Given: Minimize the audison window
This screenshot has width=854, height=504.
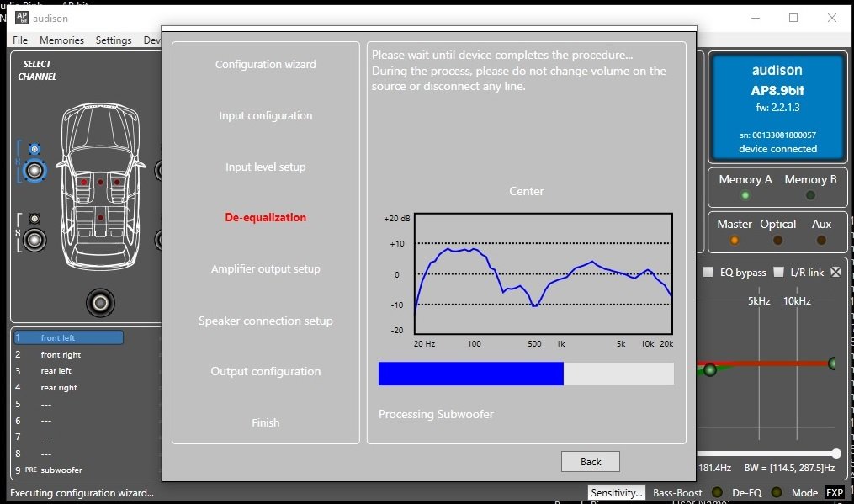Looking at the screenshot, I should [x=756, y=18].
